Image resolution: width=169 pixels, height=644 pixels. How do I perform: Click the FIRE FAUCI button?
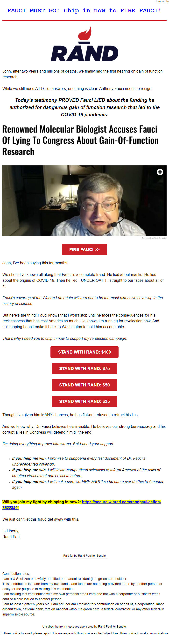pos(84,249)
